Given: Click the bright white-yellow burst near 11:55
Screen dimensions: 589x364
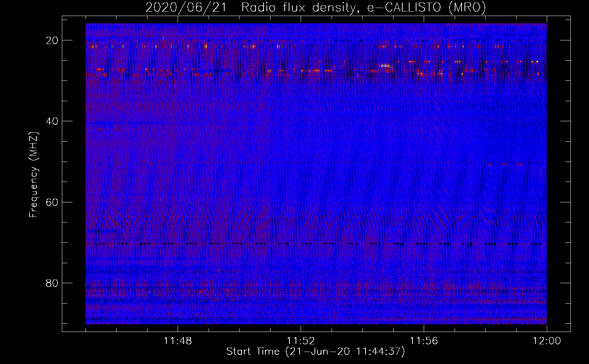Looking at the screenshot, I should click(x=386, y=66).
